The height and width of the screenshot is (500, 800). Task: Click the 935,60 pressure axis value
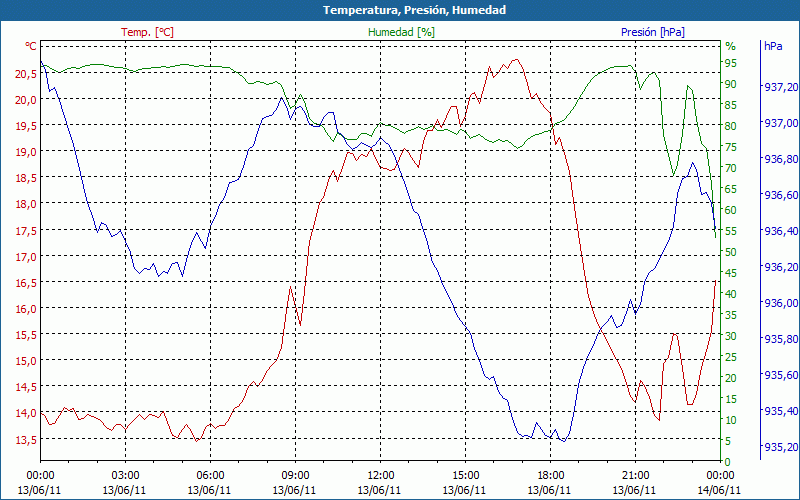click(781, 375)
